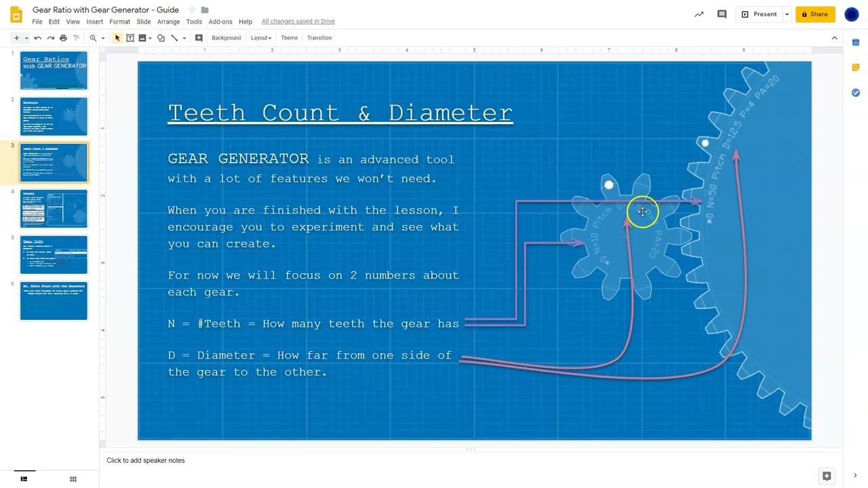868x488 pixels.
Task: Open the Background settings
Action: [x=226, y=38]
